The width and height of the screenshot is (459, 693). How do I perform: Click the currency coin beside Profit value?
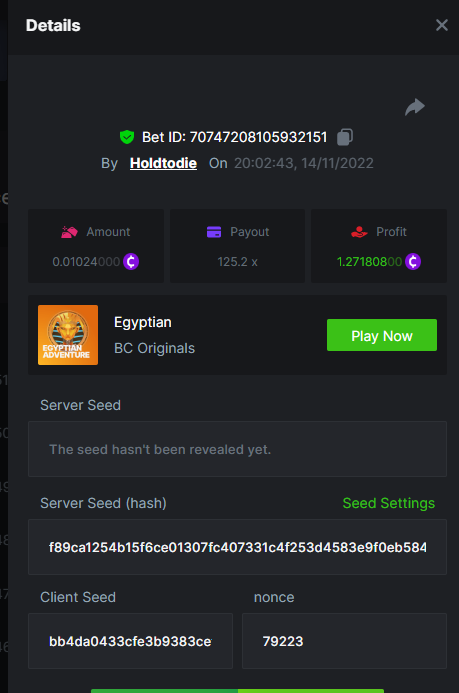point(413,262)
